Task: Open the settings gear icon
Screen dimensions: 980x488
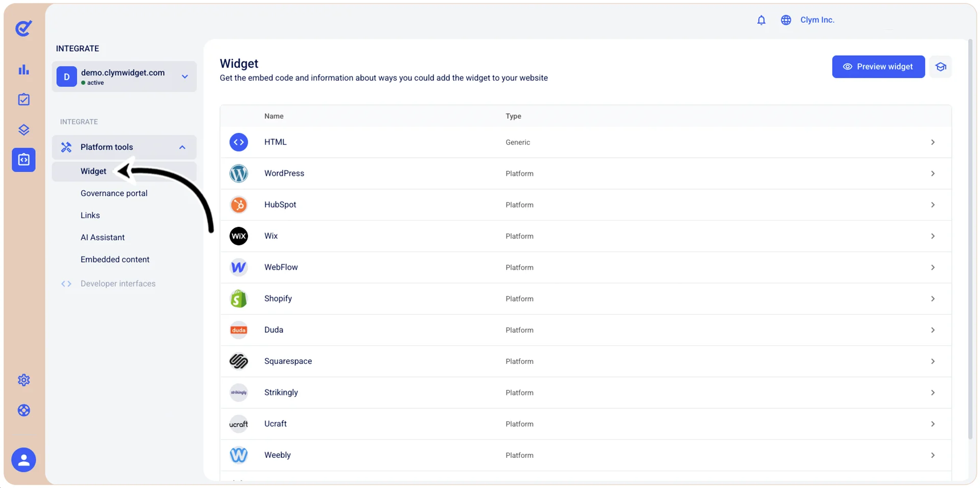Action: (24, 380)
